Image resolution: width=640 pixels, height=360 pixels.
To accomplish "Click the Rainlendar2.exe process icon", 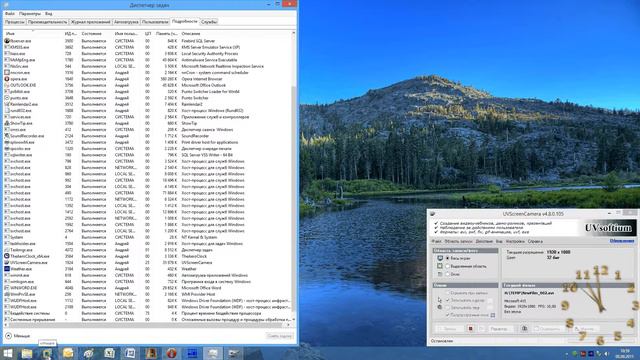I will point(7,104).
